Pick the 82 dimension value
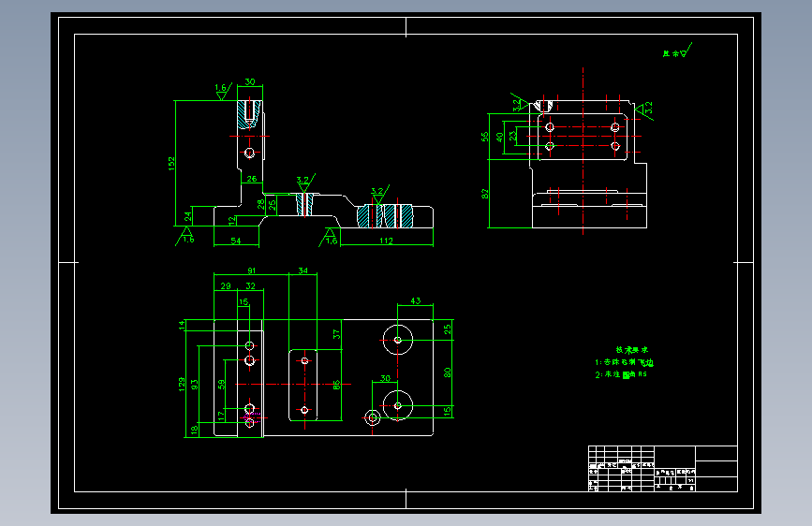The image size is (812, 526). pos(485,194)
